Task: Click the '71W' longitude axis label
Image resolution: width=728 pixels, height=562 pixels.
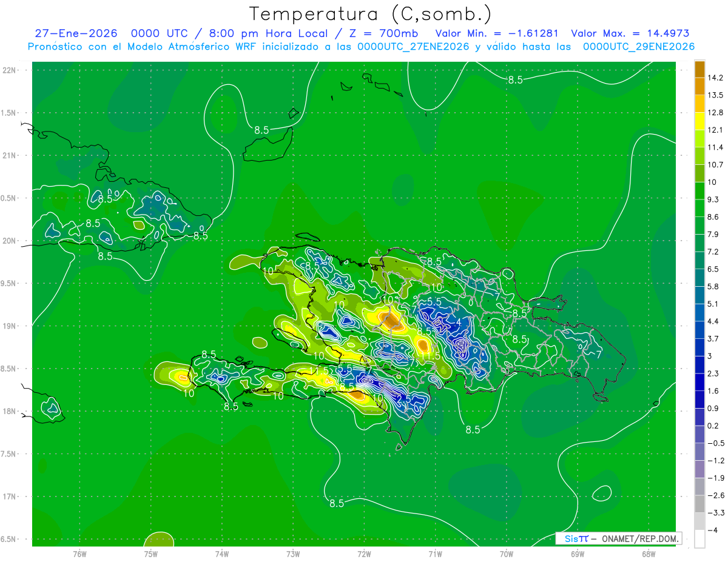Action: (435, 554)
